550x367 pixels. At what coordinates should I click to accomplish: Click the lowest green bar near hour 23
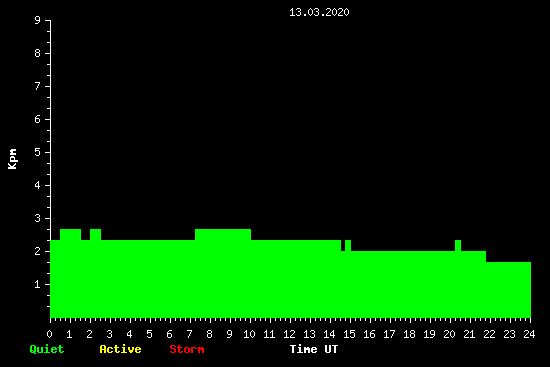[509, 289]
